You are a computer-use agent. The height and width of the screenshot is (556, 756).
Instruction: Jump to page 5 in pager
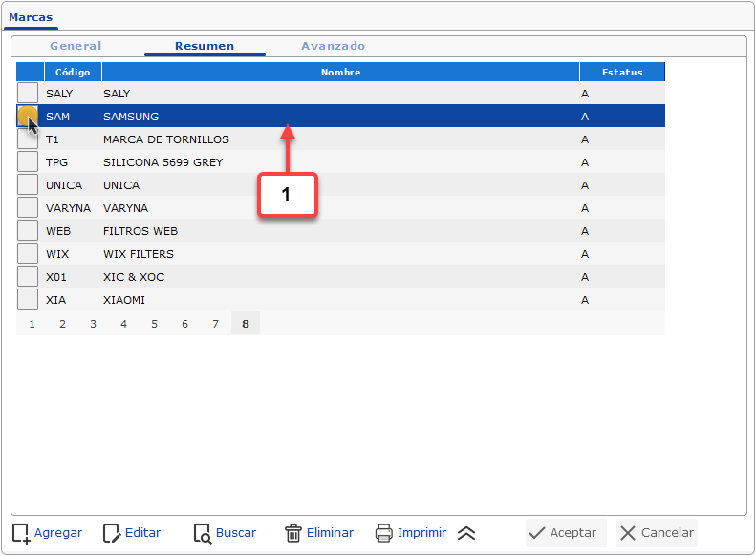click(x=154, y=324)
